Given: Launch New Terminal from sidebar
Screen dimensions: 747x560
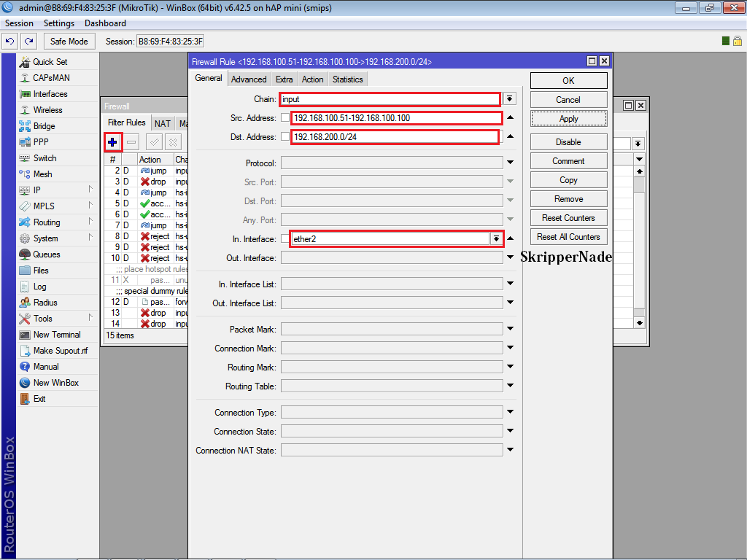Looking at the screenshot, I should click(x=58, y=335).
